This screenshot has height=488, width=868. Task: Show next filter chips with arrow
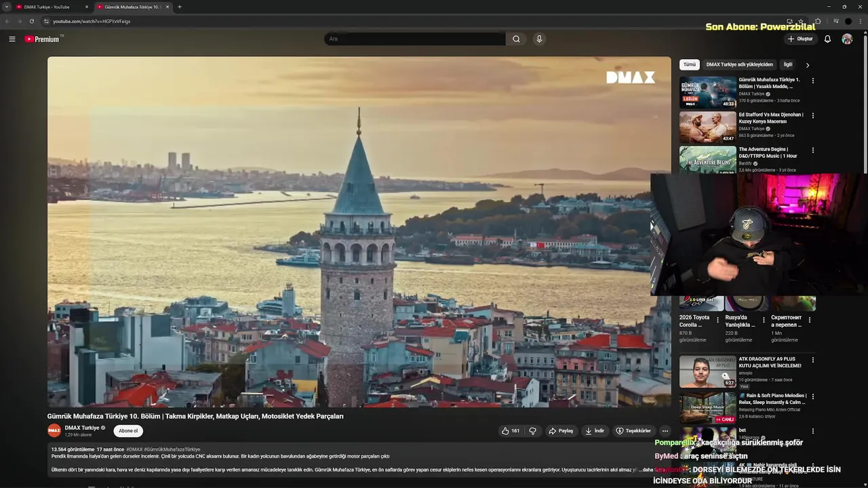click(807, 65)
